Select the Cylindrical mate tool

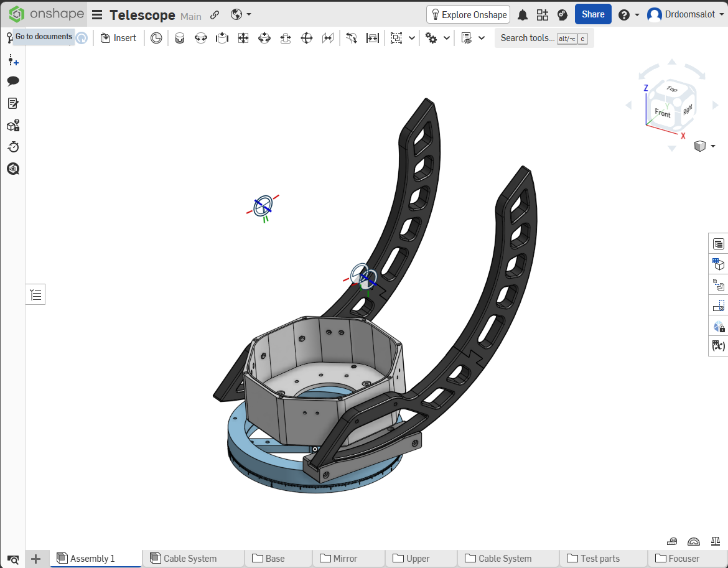point(264,38)
